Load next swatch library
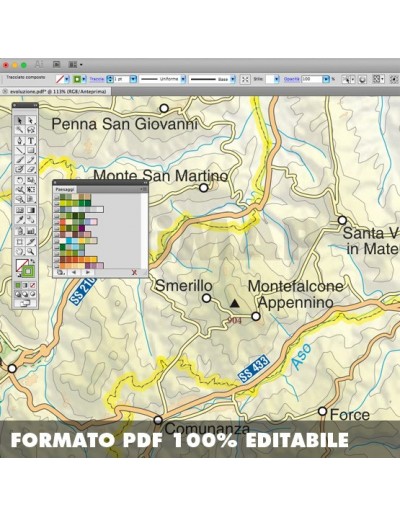The image size is (400, 517). point(88,272)
